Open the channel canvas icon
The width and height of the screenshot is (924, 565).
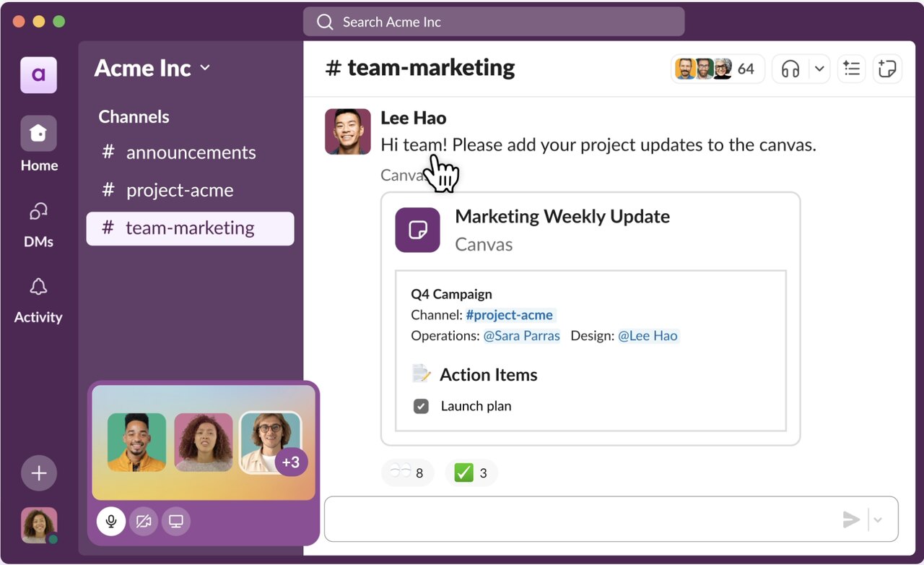coord(887,69)
